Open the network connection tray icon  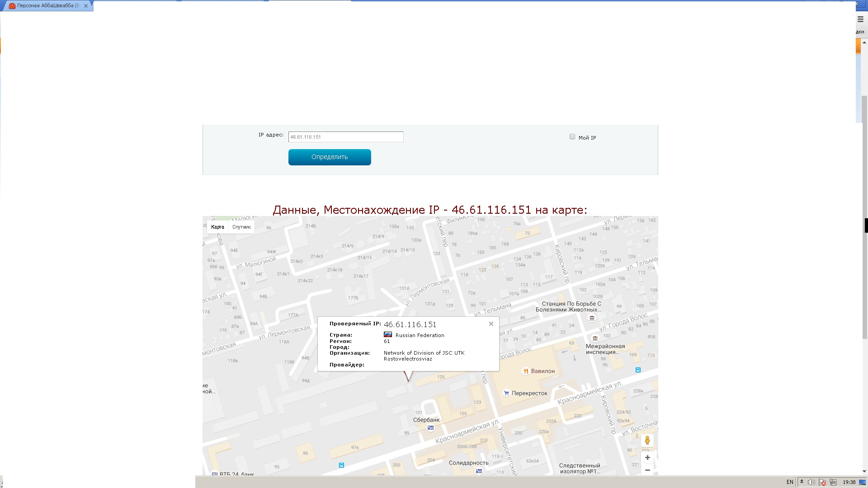833,482
